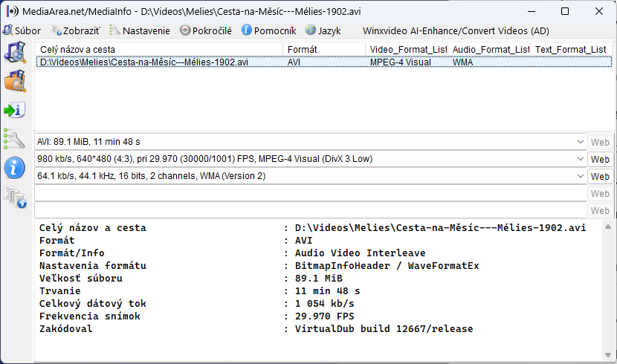
Task: Click the MediaInfo app icon in title bar
Action: coord(12,11)
